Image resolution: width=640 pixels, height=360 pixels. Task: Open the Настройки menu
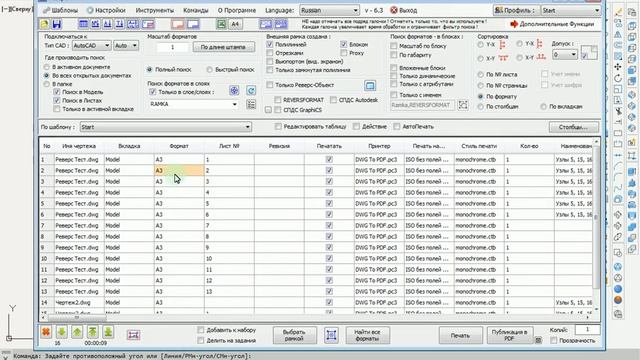click(106, 10)
